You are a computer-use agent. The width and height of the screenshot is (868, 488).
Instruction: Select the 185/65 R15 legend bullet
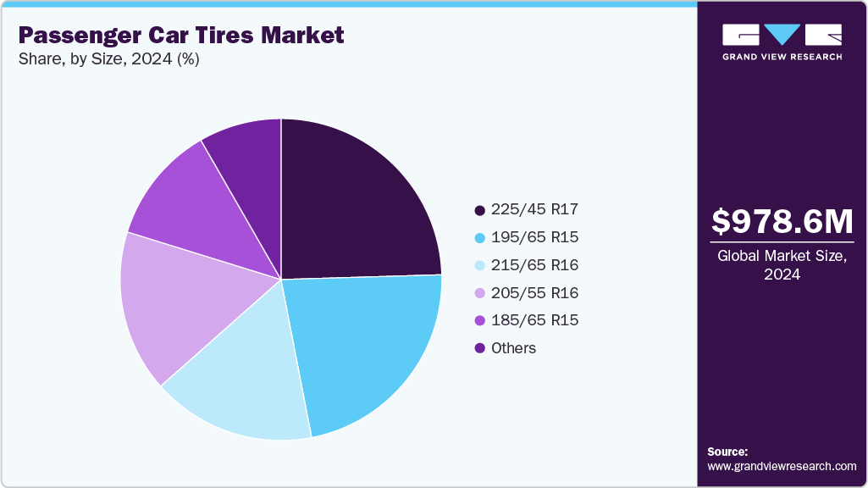(480, 320)
